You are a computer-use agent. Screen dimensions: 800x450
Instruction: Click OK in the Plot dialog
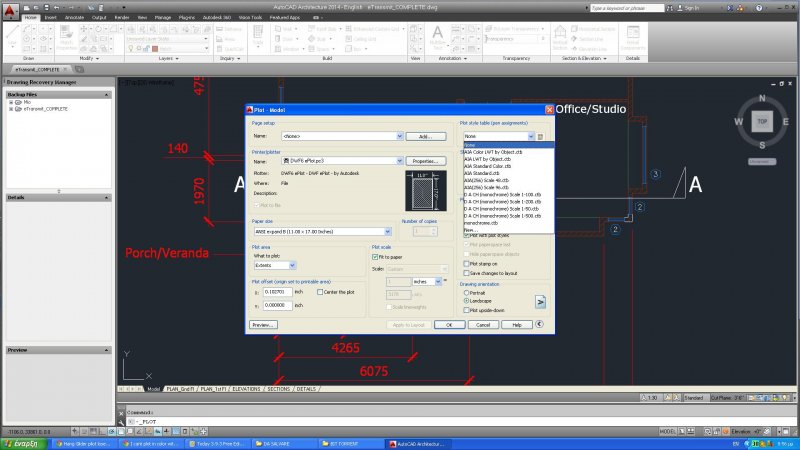click(449, 324)
